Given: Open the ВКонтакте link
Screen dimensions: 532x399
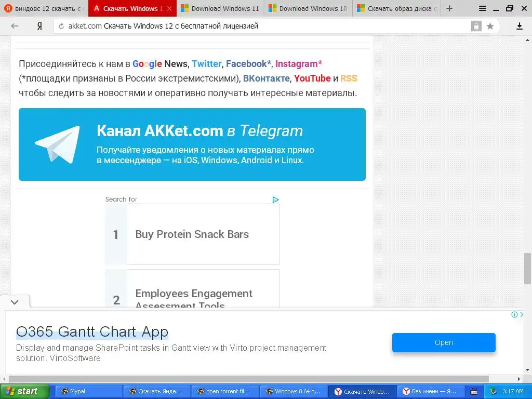Looking at the screenshot, I should click(x=267, y=78).
